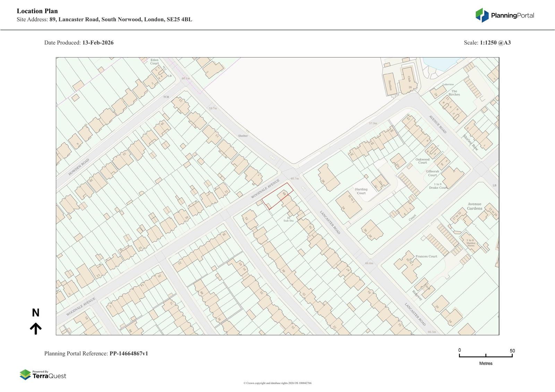Screen dimensions: 555x392
Task: Select the date produced 13-Feb-2026
Action: (97, 43)
